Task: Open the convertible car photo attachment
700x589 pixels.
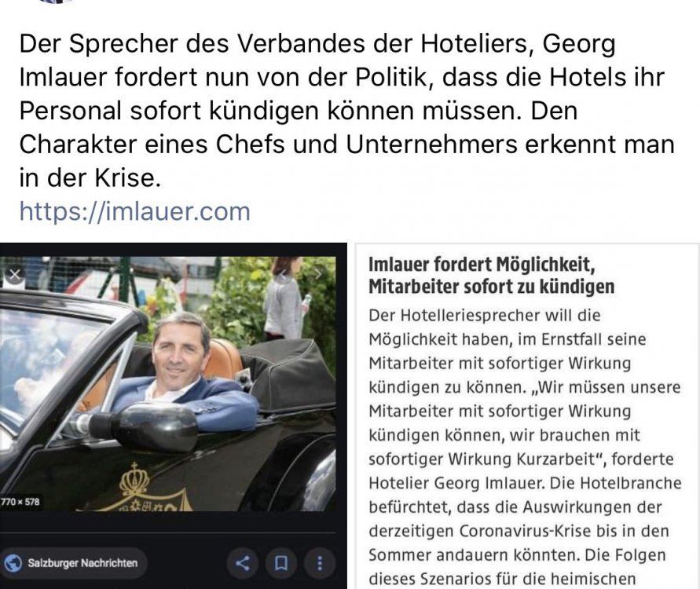Action: pos(173,416)
